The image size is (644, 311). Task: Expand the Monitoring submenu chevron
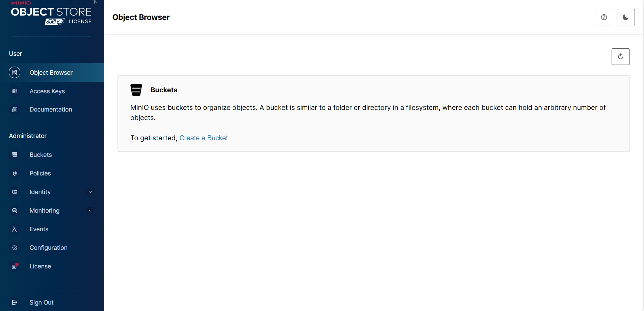click(90, 211)
